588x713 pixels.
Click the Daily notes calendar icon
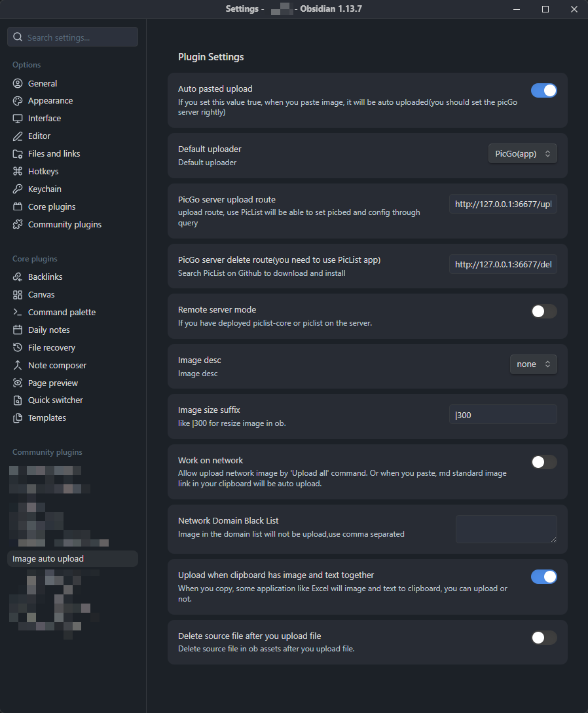click(x=18, y=330)
